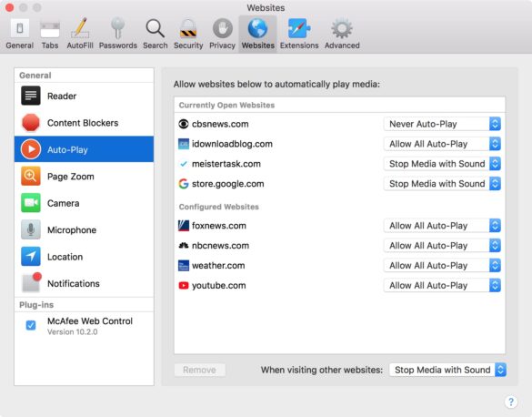Open youtube.com auto-play dropdown
The width and height of the screenshot is (532, 417).
tap(442, 286)
